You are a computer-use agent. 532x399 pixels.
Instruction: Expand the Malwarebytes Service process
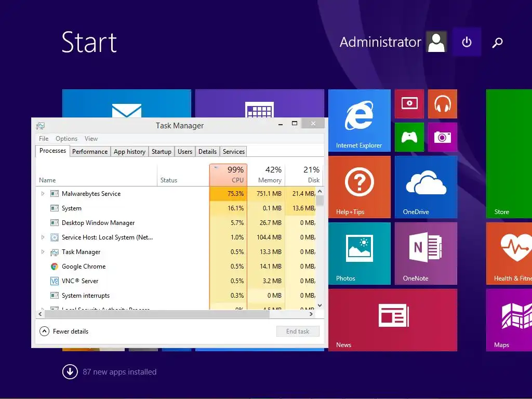(43, 194)
